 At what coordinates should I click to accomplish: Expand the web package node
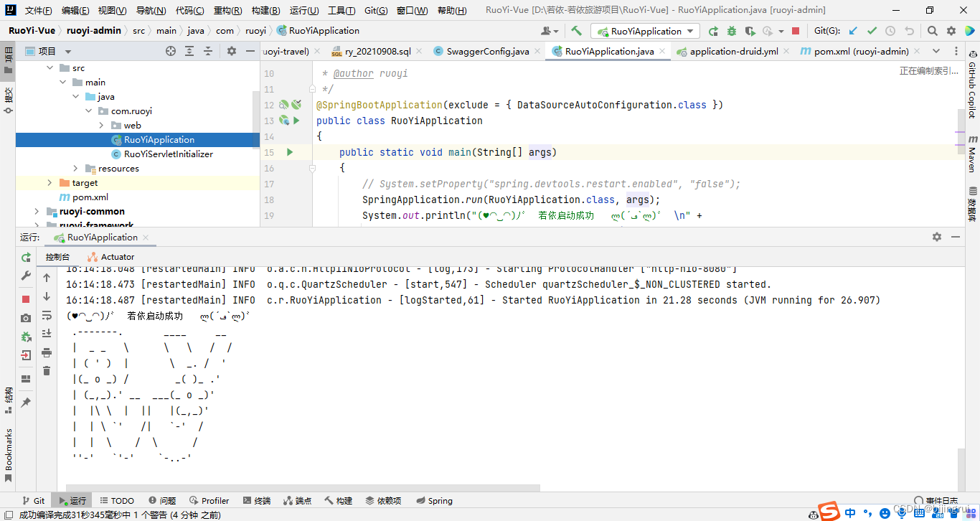(101, 125)
